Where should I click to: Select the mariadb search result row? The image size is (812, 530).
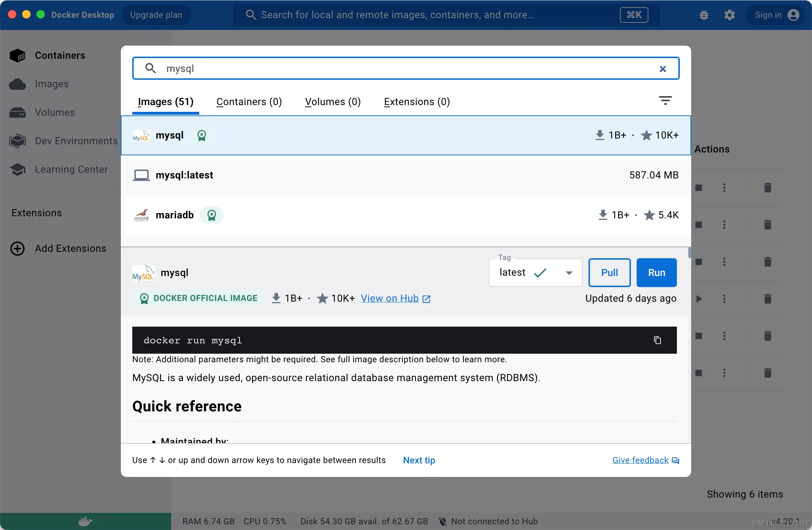pos(406,215)
